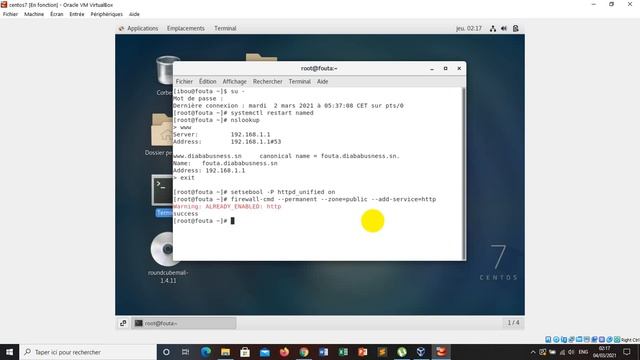This screenshot has width=640, height=360.
Task: Focus the Taper ici pour rechercher search box
Action: pos(88,352)
